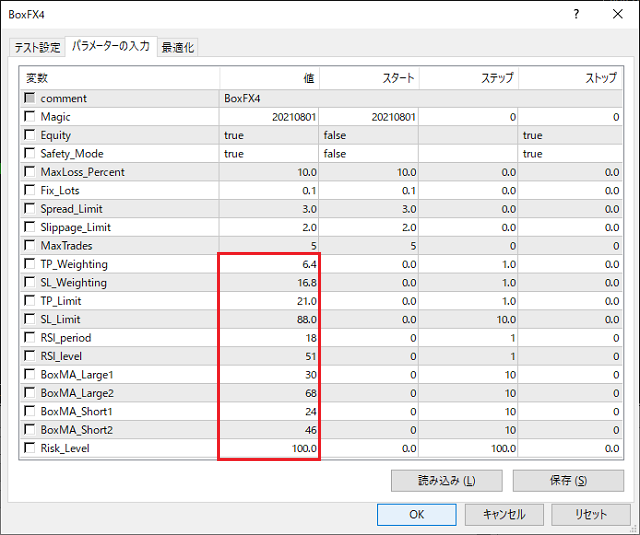Click the help question mark button
The width and height of the screenshot is (640, 535).
(576, 14)
